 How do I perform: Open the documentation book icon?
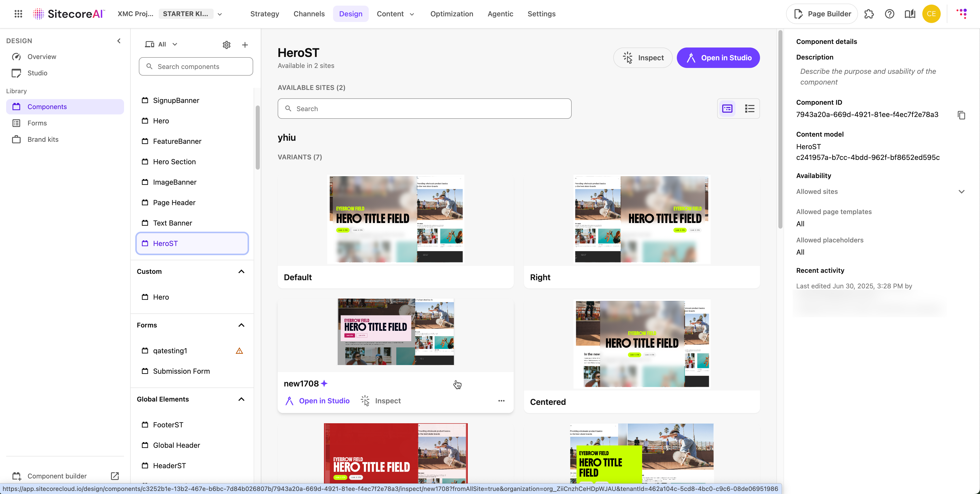(x=910, y=14)
